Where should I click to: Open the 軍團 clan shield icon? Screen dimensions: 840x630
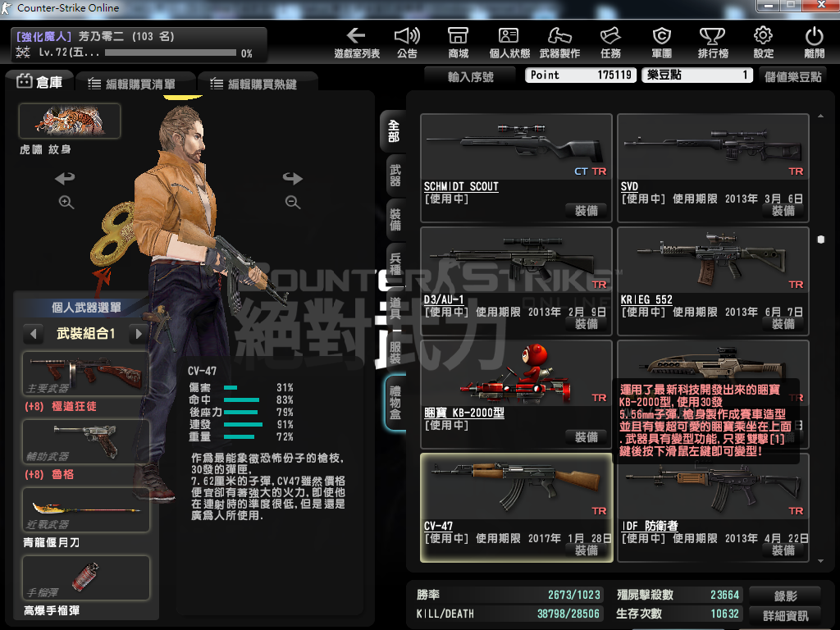(662, 43)
